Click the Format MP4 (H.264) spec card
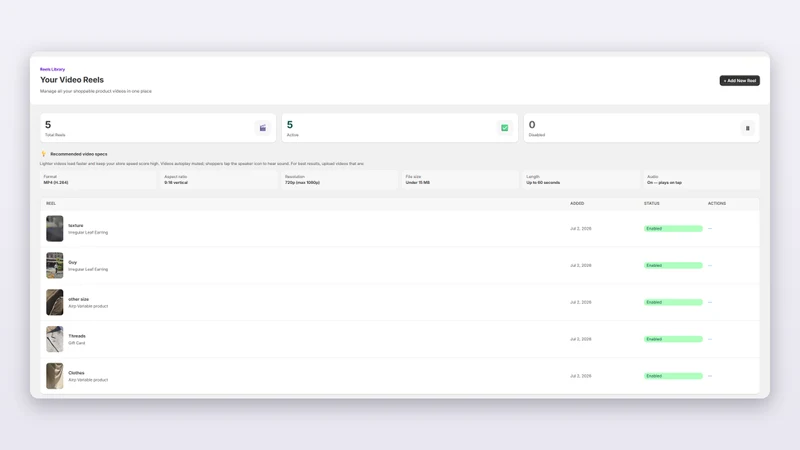 98,180
